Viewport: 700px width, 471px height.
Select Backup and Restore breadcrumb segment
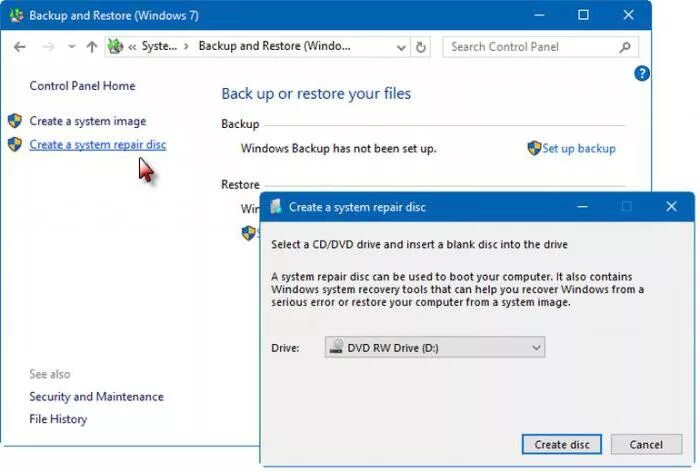click(275, 46)
